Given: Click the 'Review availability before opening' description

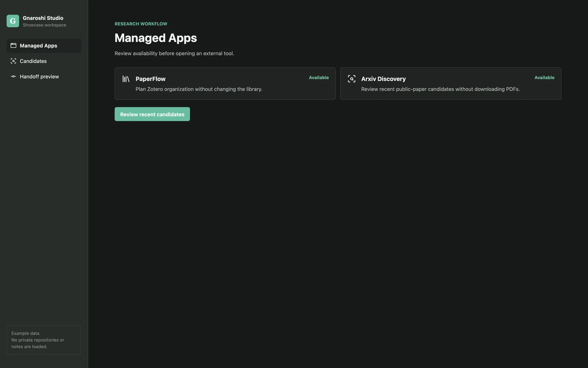Looking at the screenshot, I should coord(174,53).
